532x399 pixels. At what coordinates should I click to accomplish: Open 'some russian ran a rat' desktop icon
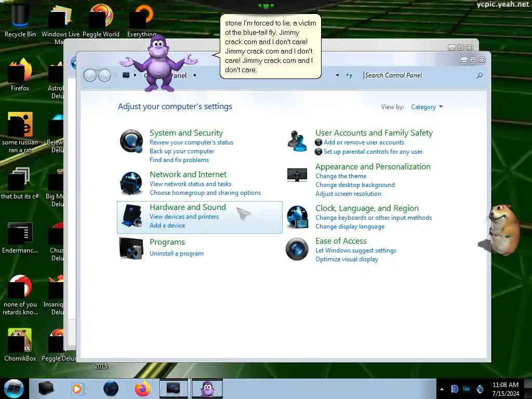20,132
